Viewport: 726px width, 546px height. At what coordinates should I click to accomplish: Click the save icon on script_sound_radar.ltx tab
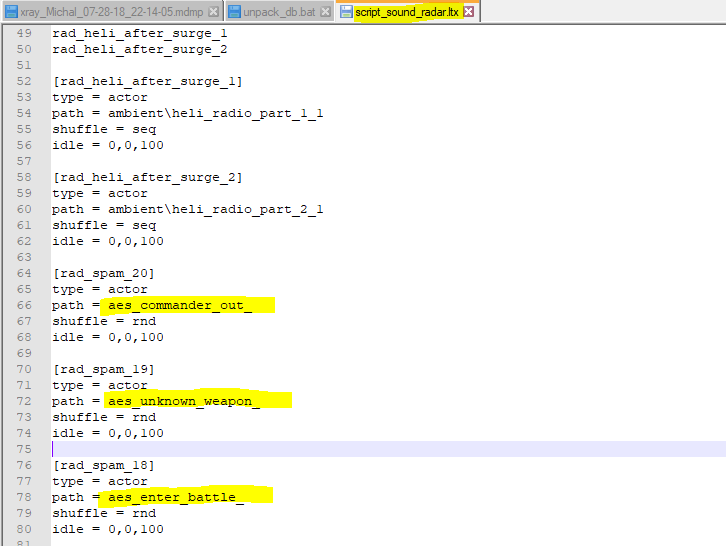[x=346, y=12]
